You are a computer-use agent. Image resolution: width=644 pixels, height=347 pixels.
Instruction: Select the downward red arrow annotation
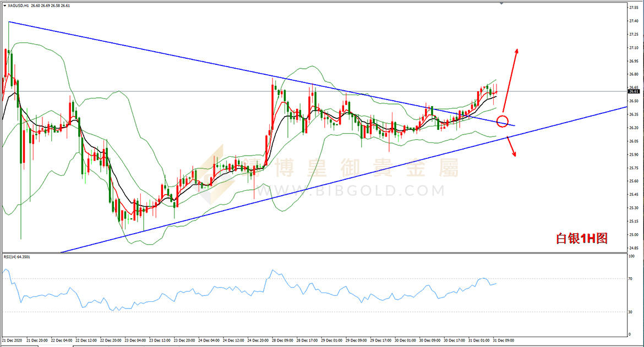tap(511, 146)
